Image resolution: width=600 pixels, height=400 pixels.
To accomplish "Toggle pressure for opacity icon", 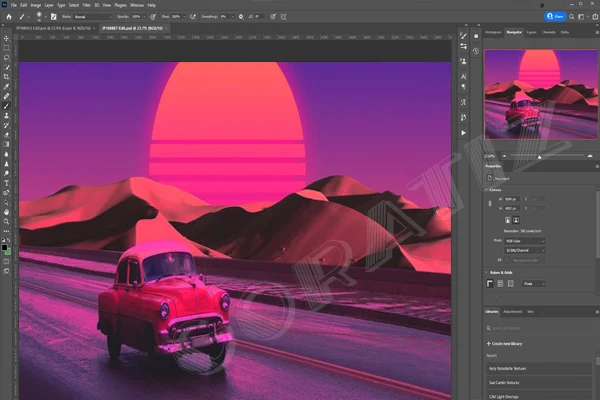I will [x=153, y=17].
